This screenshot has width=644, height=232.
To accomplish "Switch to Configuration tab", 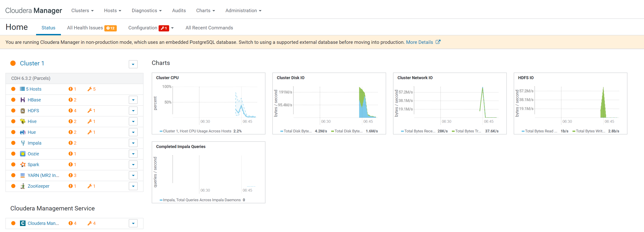I will pyautogui.click(x=149, y=28).
